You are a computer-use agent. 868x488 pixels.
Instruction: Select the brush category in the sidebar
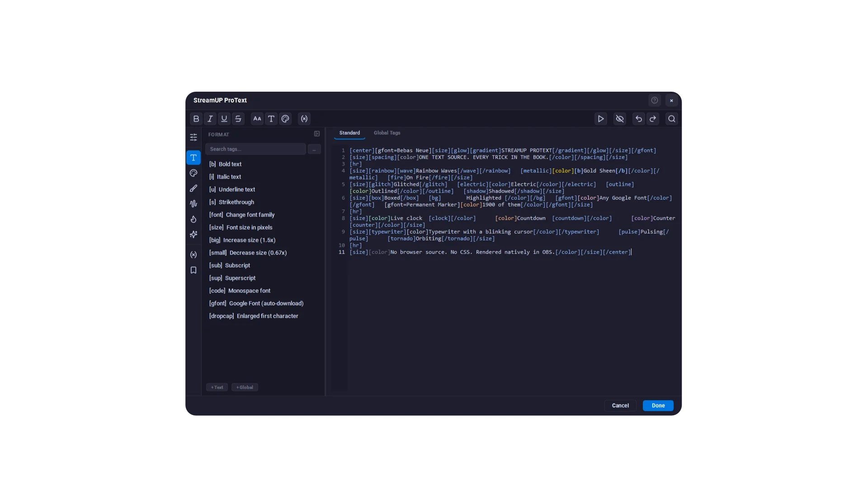tap(193, 188)
